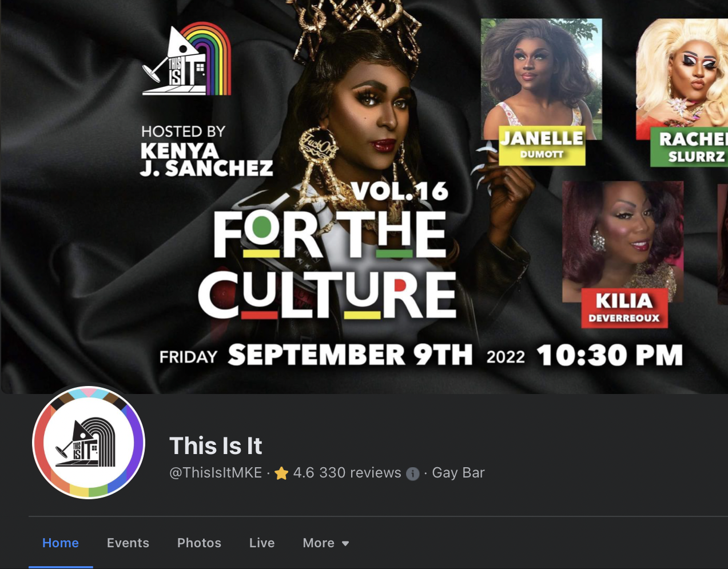Screen dimensions: 728x569
Task: Switch to the Home tab
Action: (61, 543)
